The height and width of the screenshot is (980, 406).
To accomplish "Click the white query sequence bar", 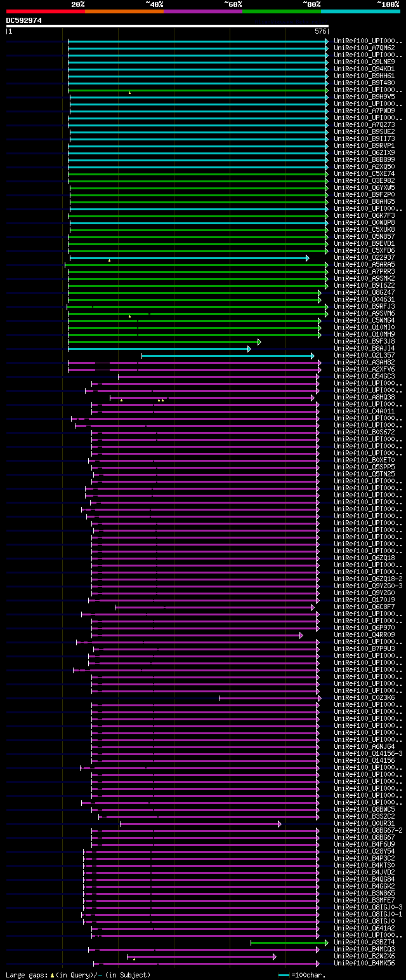I will coord(167,26).
